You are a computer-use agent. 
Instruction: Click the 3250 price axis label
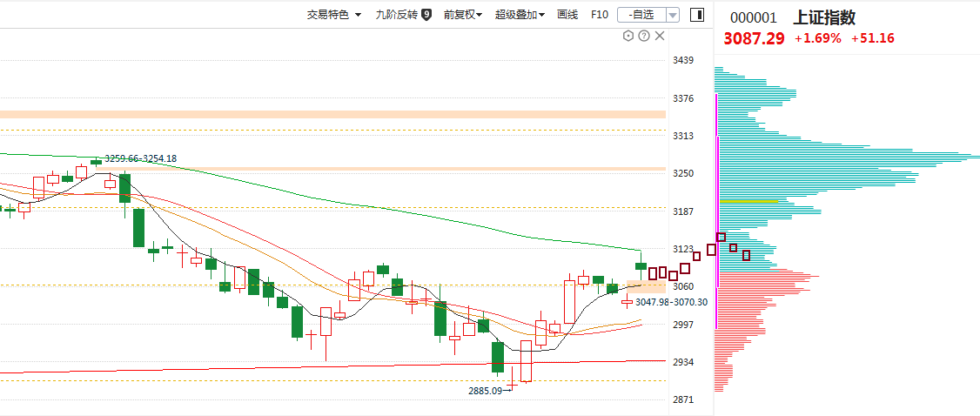(x=683, y=173)
